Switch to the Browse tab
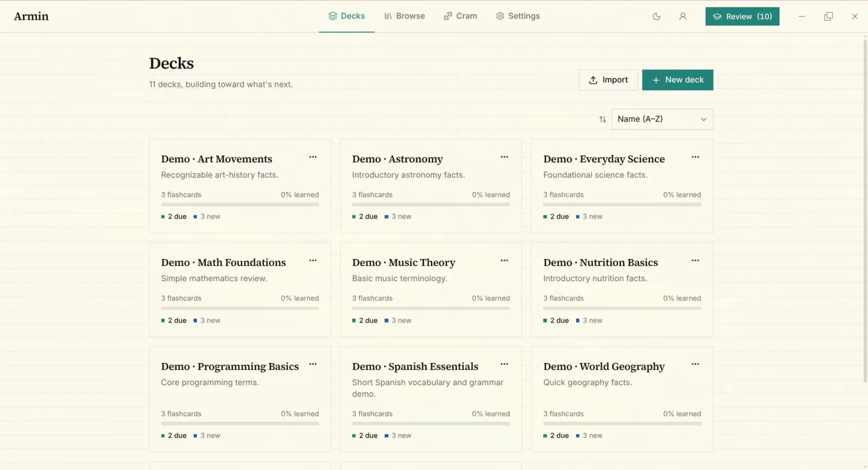Viewport: 868px width, 470px height. pos(404,16)
